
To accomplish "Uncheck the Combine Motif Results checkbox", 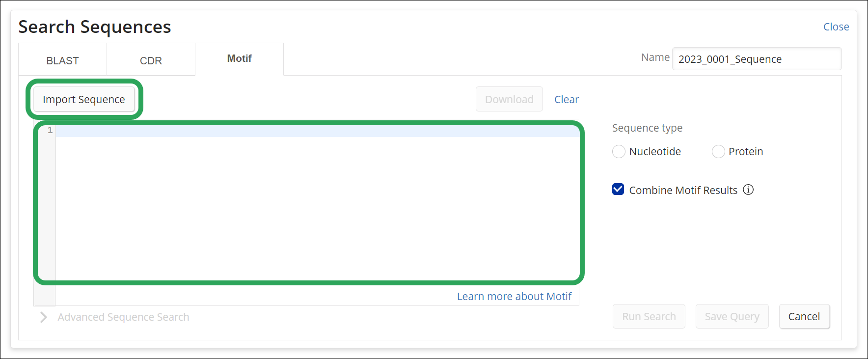I will point(618,190).
